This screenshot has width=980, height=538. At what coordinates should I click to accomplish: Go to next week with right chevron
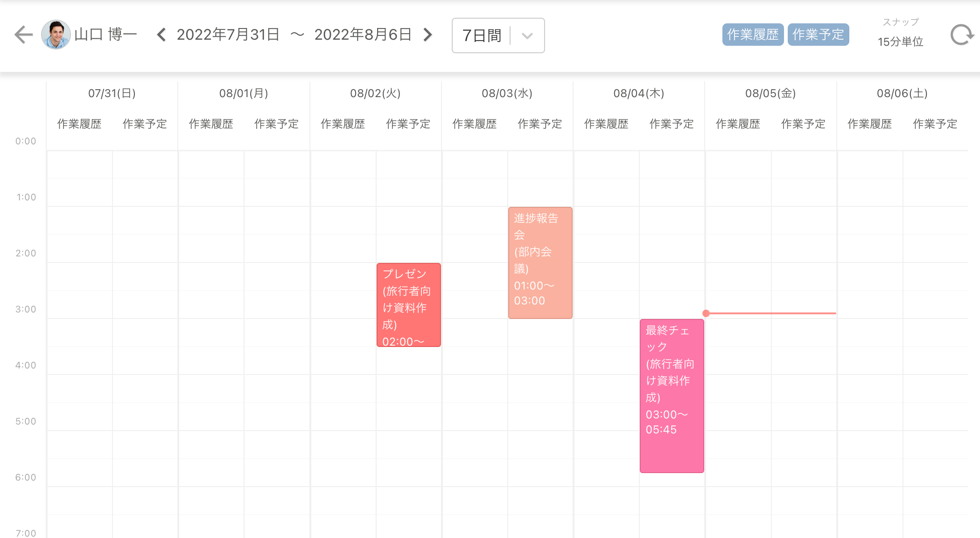click(x=427, y=35)
